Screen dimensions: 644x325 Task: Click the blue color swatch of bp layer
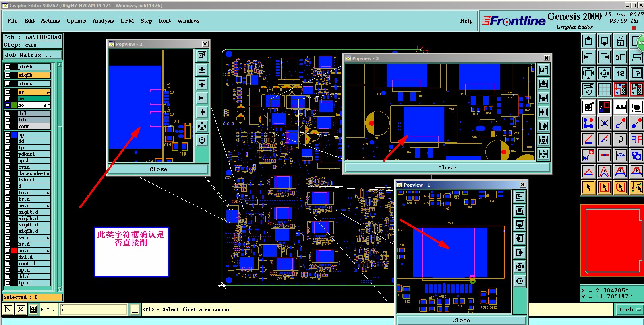(x=14, y=135)
